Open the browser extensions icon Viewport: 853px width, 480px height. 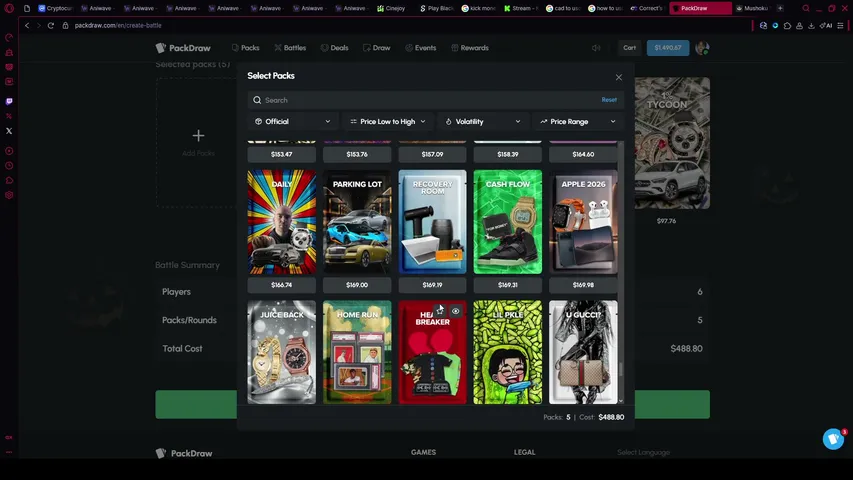[787, 26]
